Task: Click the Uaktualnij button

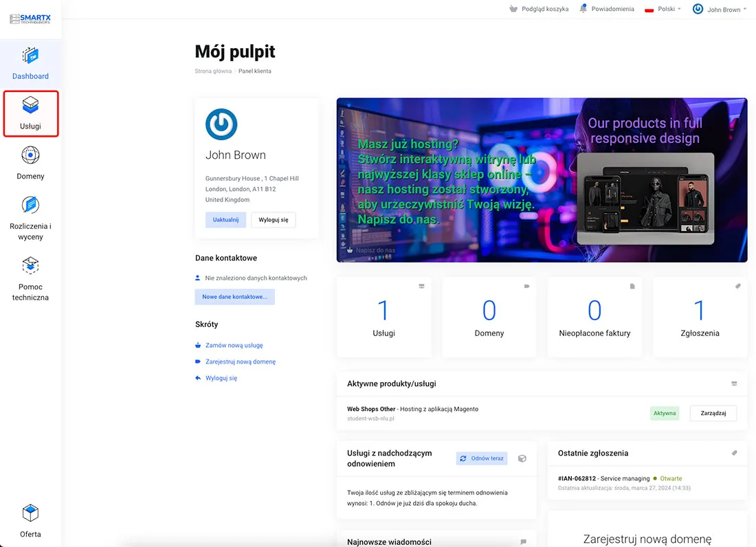Action: 225,220
